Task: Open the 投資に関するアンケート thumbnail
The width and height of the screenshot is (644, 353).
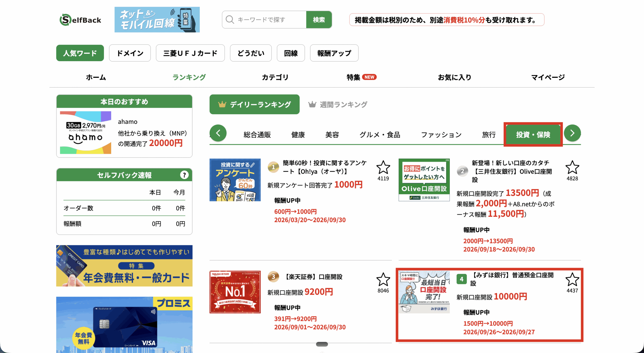Action: pos(235,180)
